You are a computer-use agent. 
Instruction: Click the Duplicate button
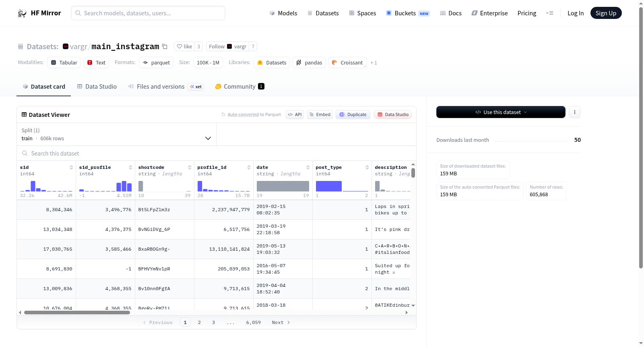point(353,114)
